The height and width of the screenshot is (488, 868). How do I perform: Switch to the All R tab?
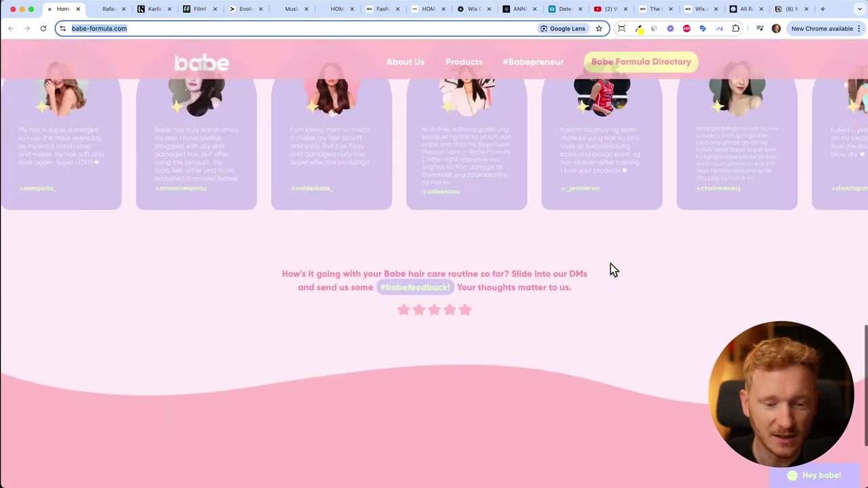[x=746, y=9]
